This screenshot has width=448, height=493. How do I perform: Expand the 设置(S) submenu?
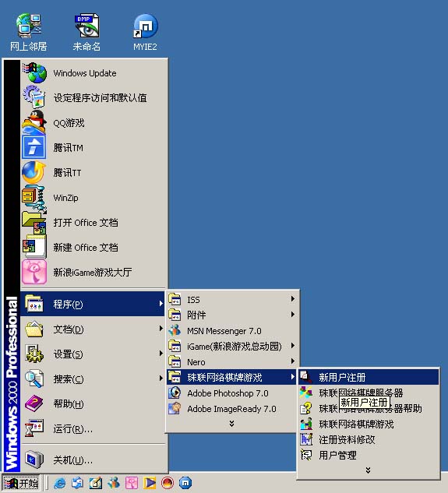pyautogui.click(x=93, y=354)
